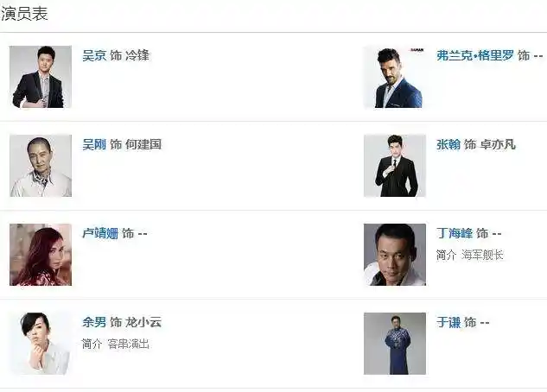Visit the 张翰 name link
547x392 pixels.
(x=448, y=144)
